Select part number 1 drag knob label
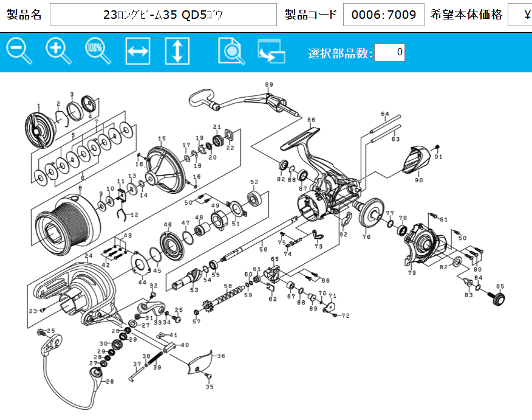The height and width of the screenshot is (420, 532). point(39,106)
